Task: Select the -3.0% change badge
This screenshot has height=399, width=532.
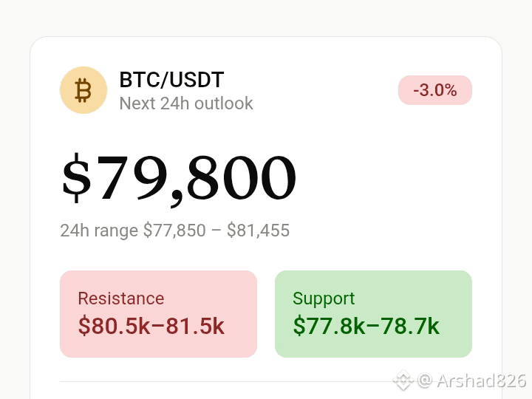Action: [435, 90]
